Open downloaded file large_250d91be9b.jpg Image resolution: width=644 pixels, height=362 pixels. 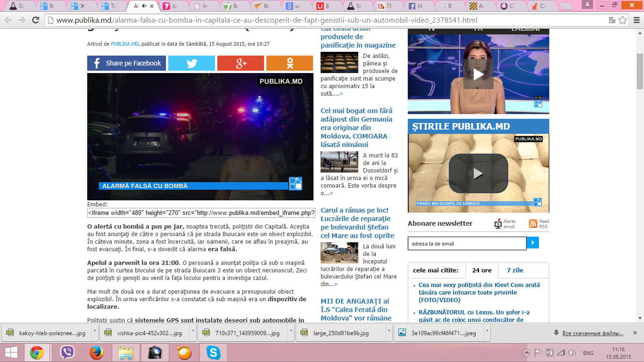point(341,333)
